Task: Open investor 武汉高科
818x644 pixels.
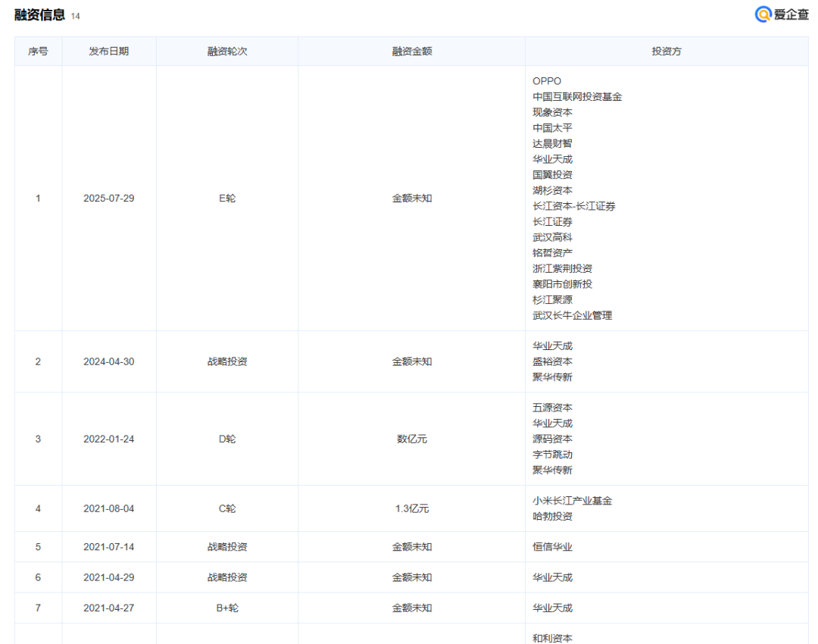Action: point(552,237)
